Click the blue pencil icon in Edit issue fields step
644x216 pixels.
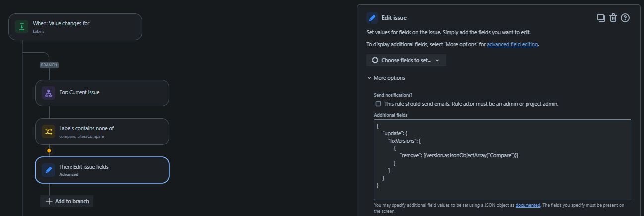pyautogui.click(x=49, y=170)
